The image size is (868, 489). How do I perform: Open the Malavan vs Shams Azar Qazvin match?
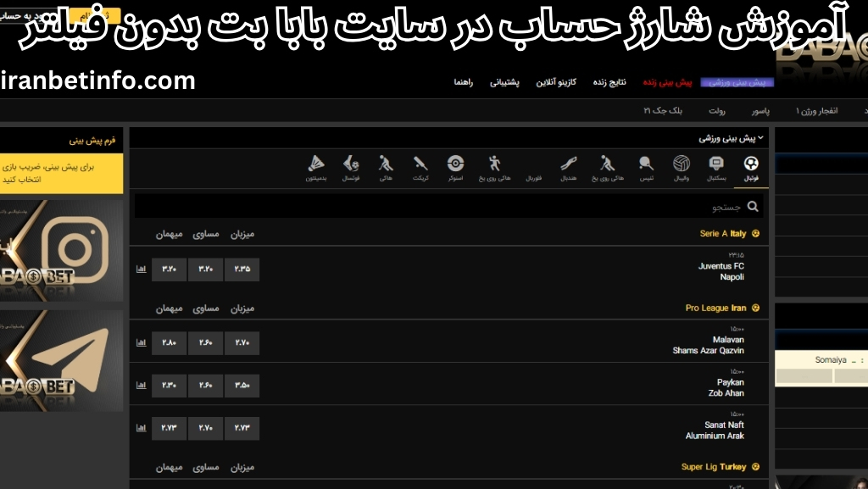(708, 345)
